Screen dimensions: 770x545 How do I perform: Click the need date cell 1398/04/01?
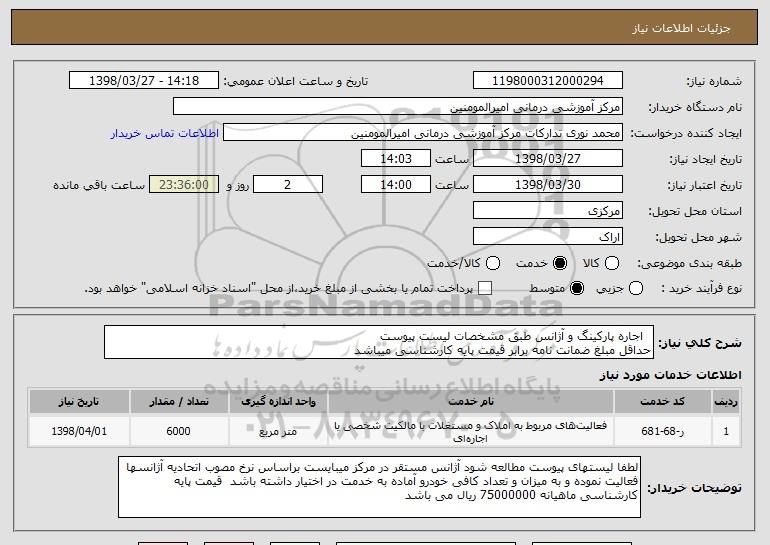79,431
